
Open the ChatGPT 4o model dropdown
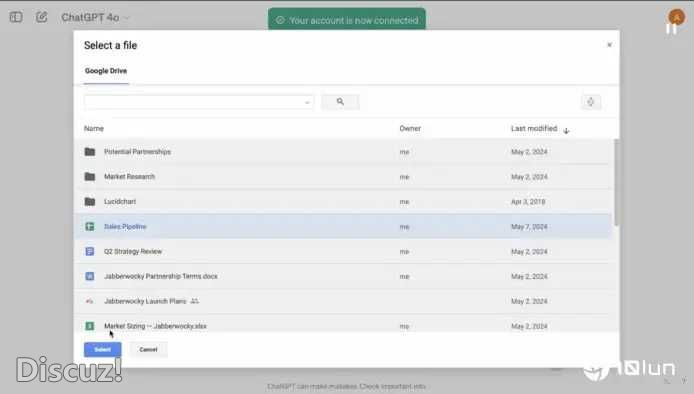pos(95,17)
